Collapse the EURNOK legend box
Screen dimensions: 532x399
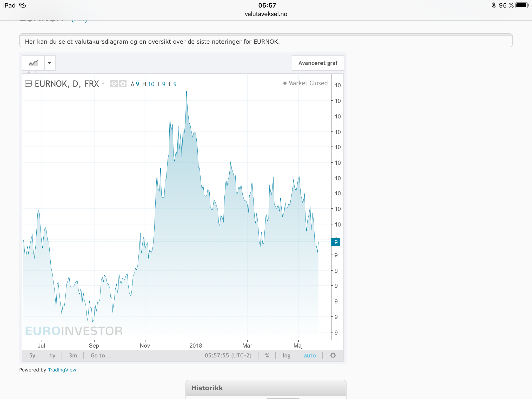click(x=28, y=84)
